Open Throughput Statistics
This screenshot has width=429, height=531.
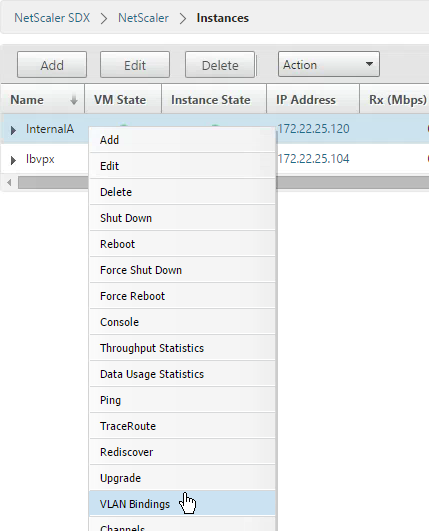(x=183, y=348)
